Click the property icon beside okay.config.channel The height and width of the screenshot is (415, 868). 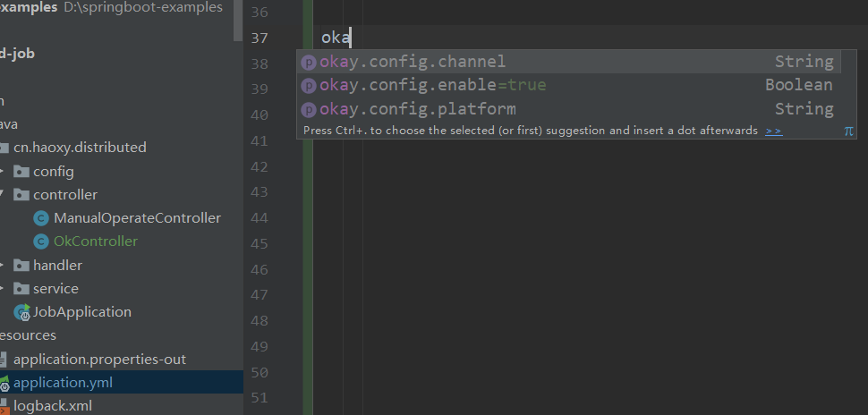click(309, 62)
